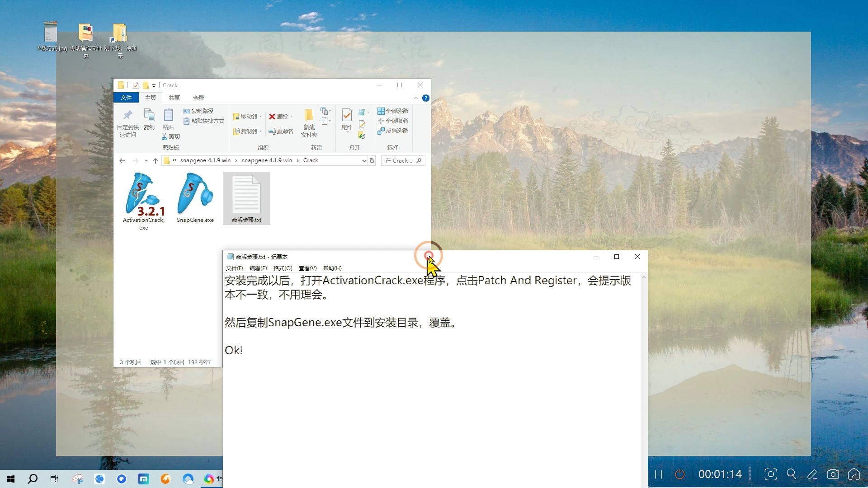
Task: Create a New folder (新建文件夹)
Action: point(309,123)
